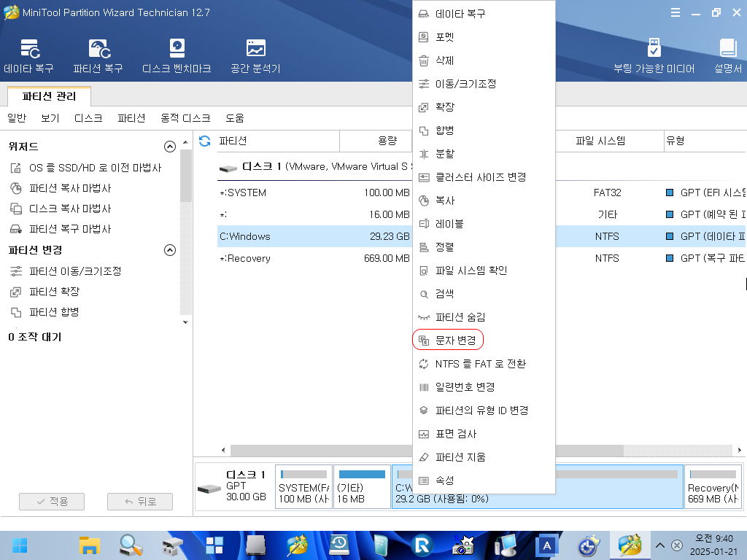
Task: Switch to the 파티션 관리 tab
Action: click(x=49, y=96)
